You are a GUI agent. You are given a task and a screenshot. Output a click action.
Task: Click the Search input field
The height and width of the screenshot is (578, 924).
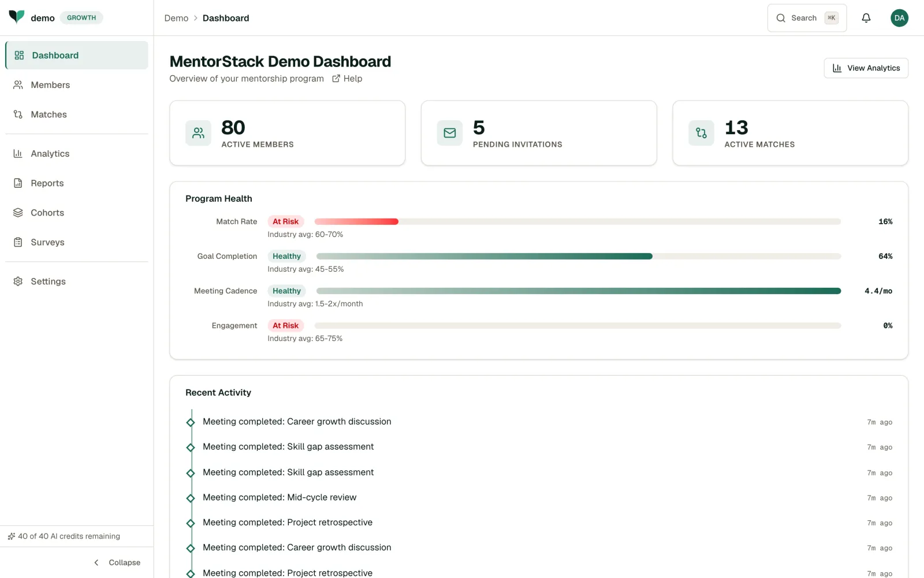[x=807, y=18]
